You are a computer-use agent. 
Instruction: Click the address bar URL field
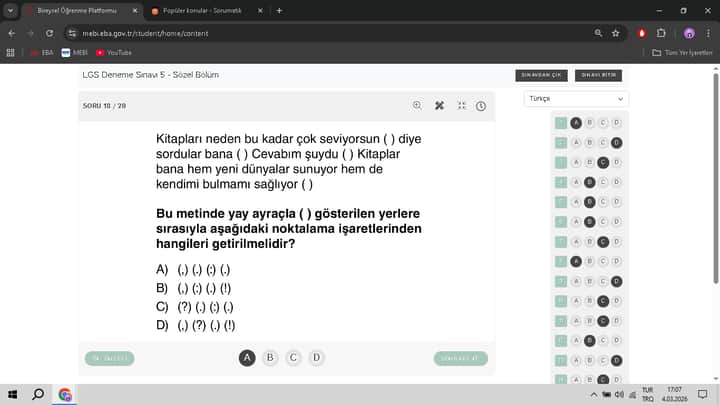coord(333,34)
